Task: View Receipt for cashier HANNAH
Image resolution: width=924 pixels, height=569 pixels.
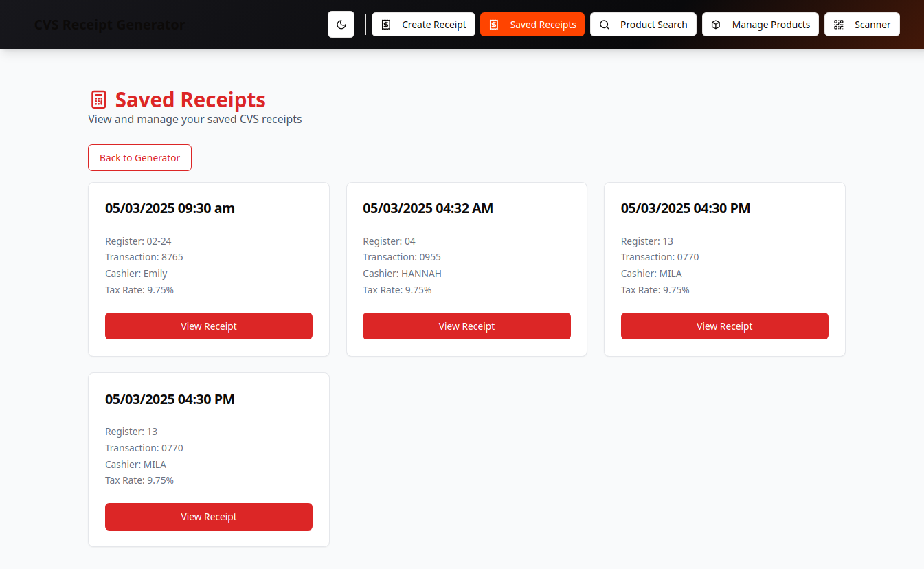Action: pos(466,326)
